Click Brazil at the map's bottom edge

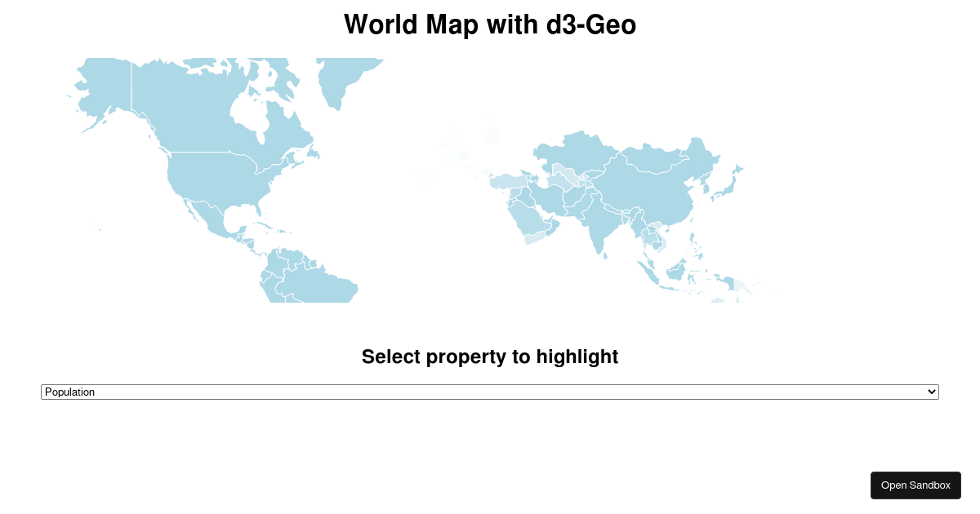(327, 290)
